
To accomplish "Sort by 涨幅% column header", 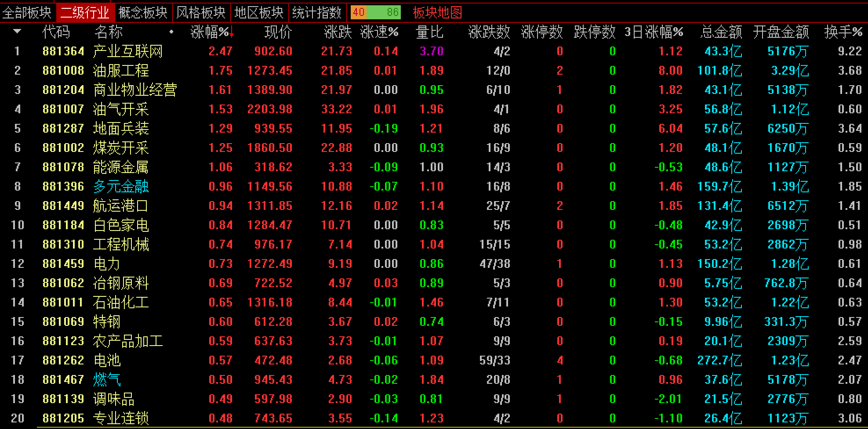I will tap(210, 32).
